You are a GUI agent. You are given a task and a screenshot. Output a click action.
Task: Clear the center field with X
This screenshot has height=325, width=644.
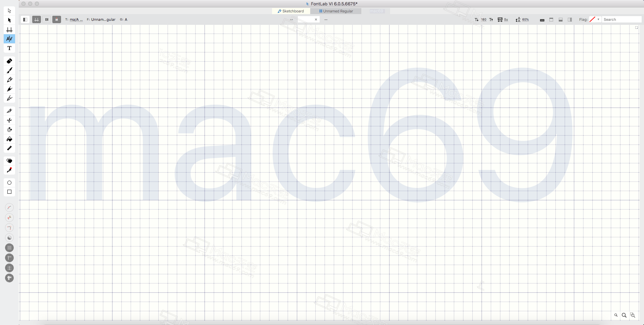click(316, 19)
